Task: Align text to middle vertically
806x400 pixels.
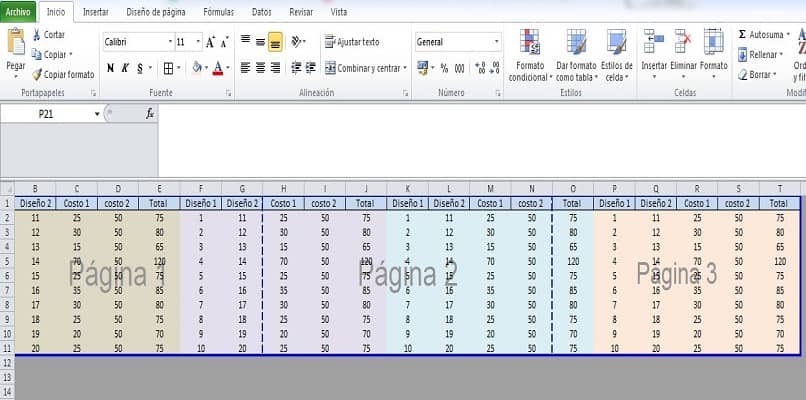Action: (x=261, y=41)
